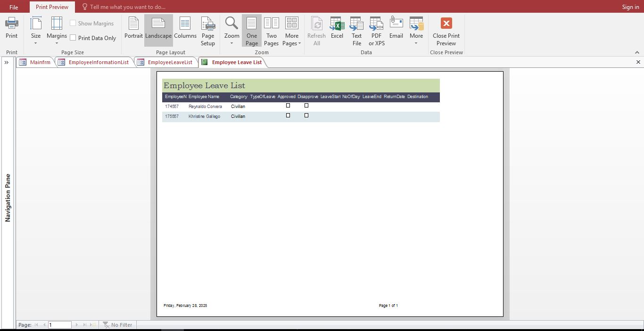Toggle Approved checkbox for Reynaldo Corvera
The image size is (644, 331).
pyautogui.click(x=288, y=106)
